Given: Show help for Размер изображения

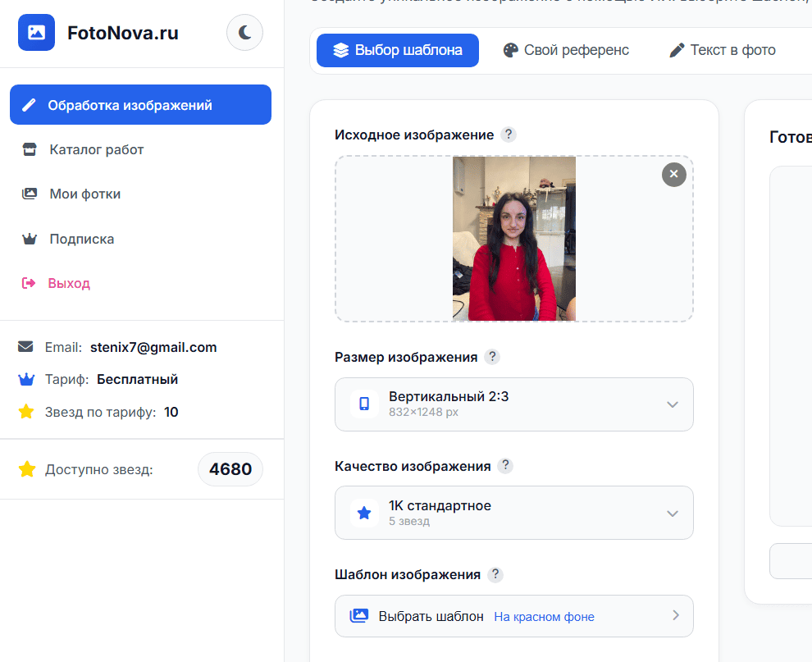Looking at the screenshot, I should (x=491, y=357).
